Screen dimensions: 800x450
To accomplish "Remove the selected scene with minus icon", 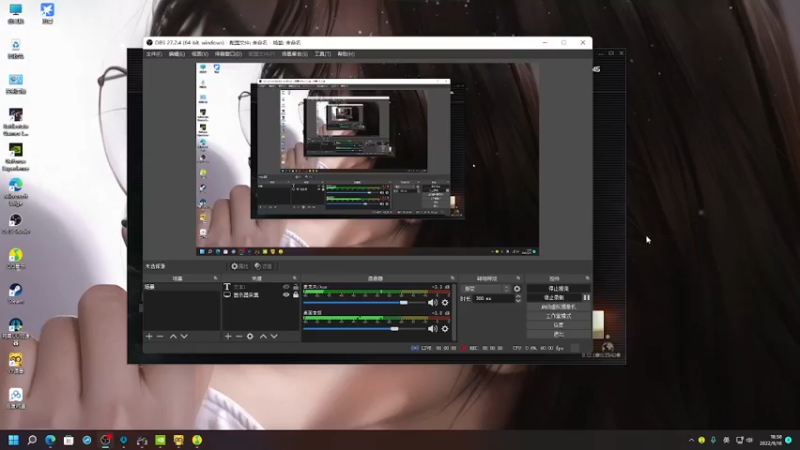I will click(160, 336).
